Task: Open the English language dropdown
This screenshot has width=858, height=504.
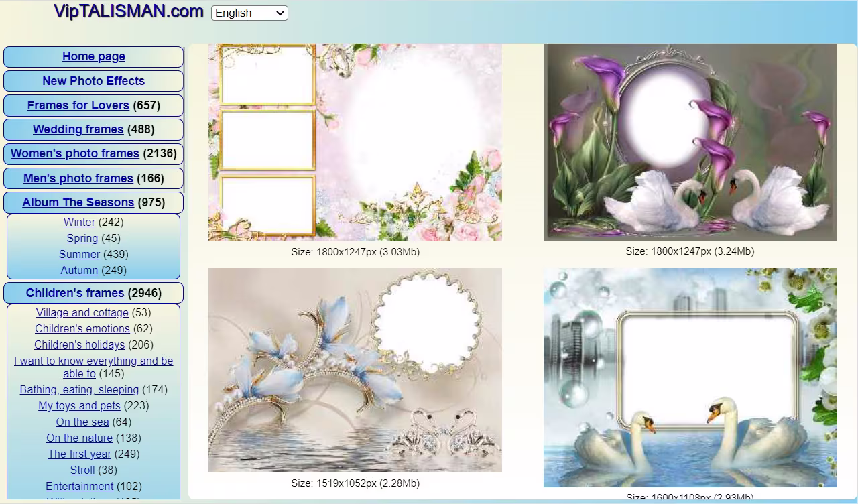Action: (x=249, y=13)
